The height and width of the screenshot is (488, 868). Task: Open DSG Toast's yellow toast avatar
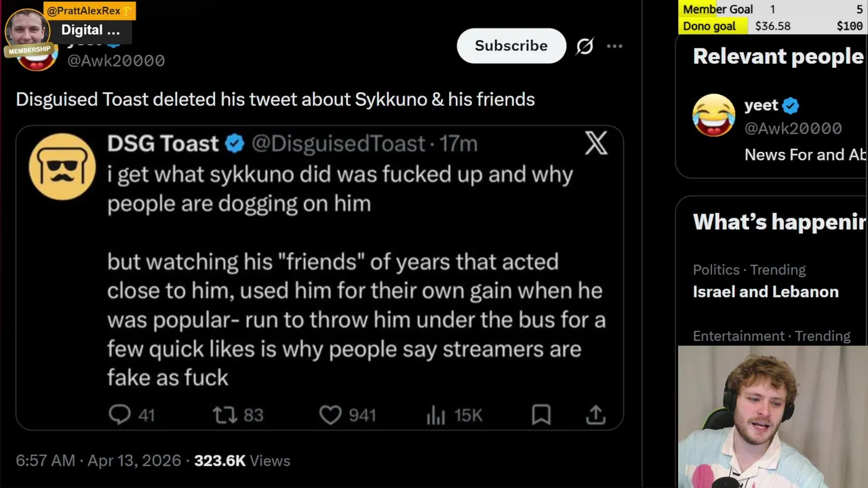[x=62, y=167]
